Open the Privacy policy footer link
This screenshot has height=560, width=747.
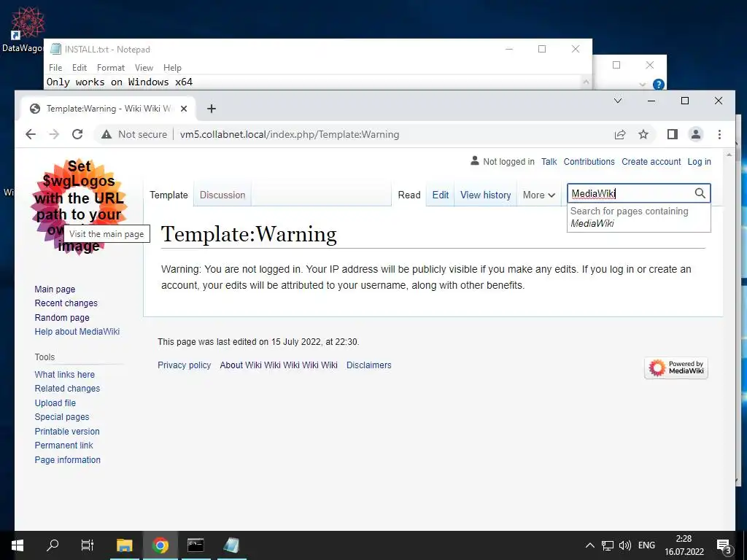pos(184,365)
